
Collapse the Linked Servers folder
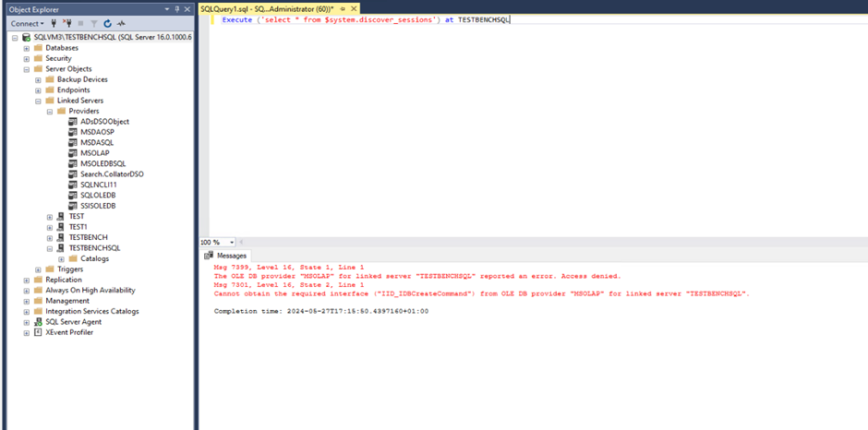pos(38,101)
